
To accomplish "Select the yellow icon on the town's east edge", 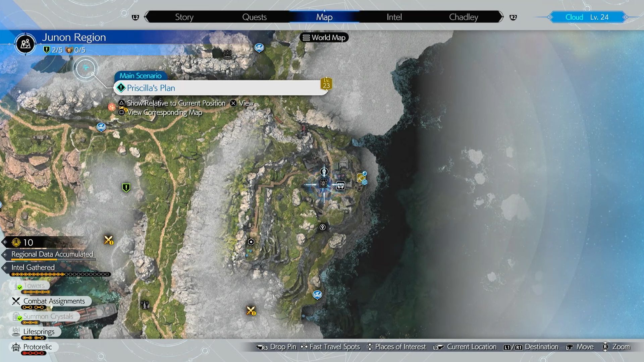I will 361,178.
